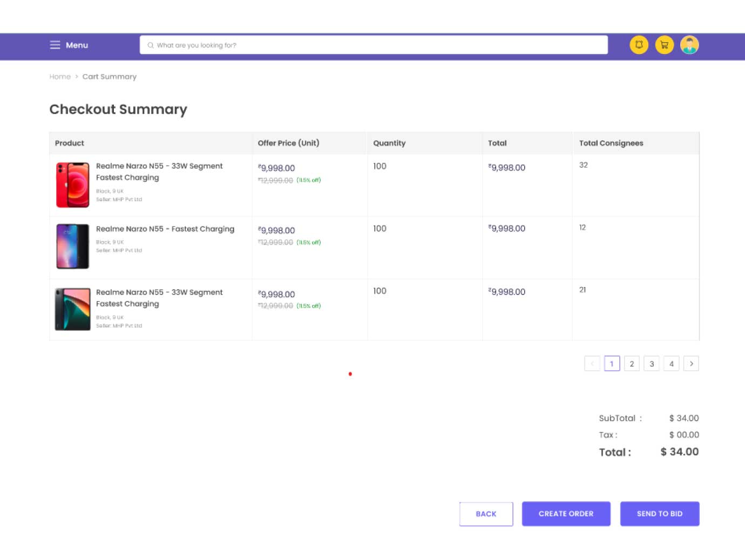The height and width of the screenshot is (560, 745).
Task: Open Realme Narzo N55 - Fastest Charging title
Action: pyautogui.click(x=165, y=229)
